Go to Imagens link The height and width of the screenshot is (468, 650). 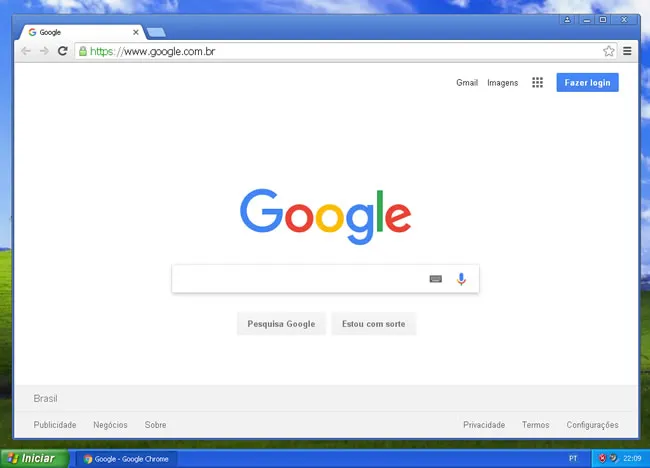pyautogui.click(x=502, y=83)
